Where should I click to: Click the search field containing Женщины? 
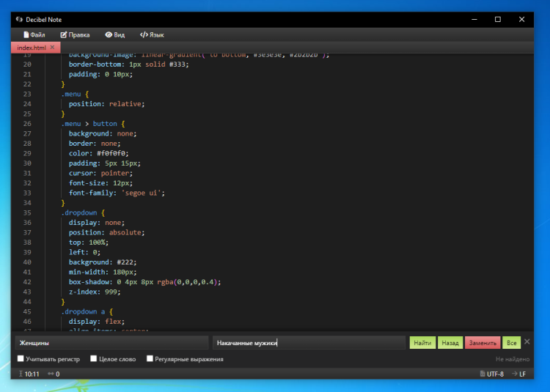pyautogui.click(x=111, y=343)
